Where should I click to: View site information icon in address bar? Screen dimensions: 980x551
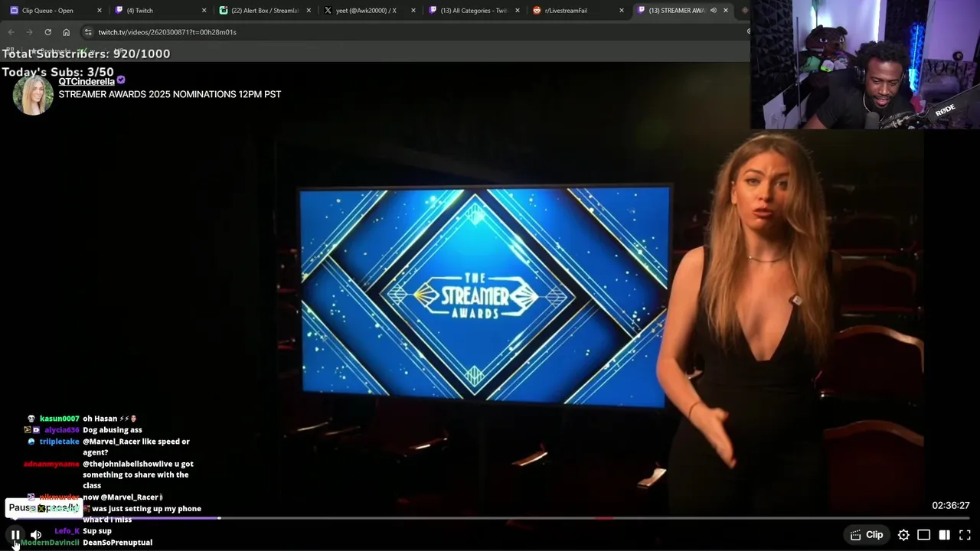click(x=88, y=32)
